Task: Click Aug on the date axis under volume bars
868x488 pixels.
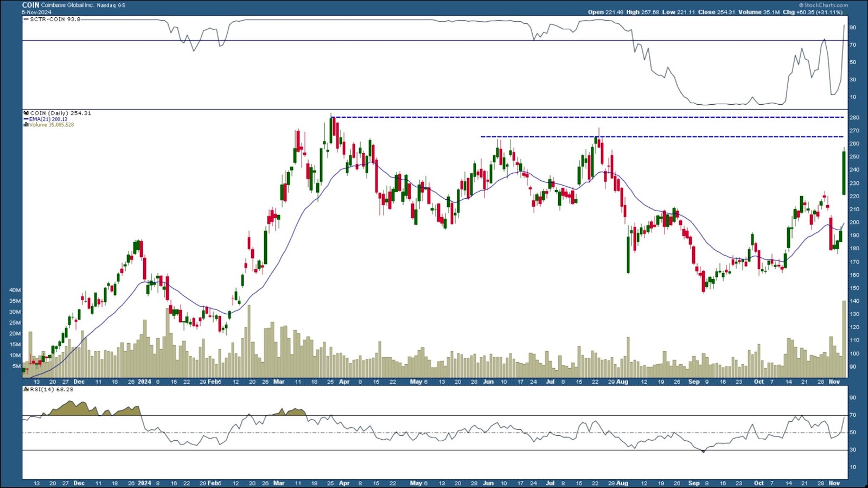Action: pos(622,382)
